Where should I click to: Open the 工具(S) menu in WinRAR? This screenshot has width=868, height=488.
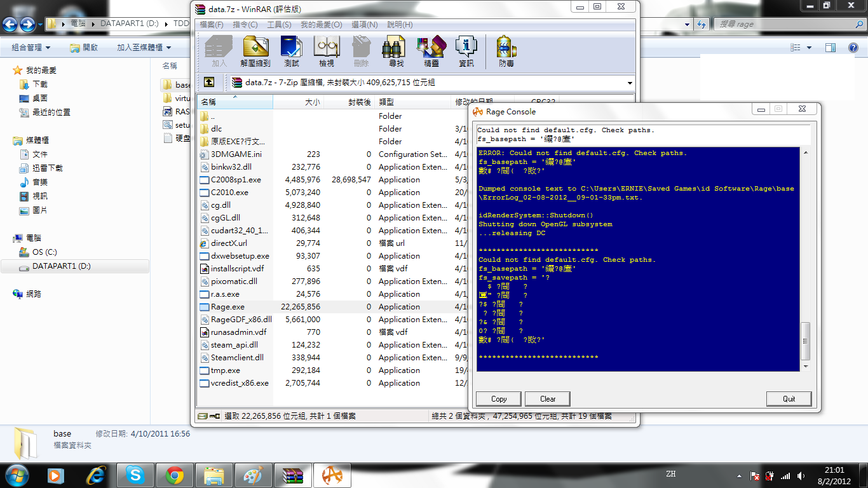279,25
